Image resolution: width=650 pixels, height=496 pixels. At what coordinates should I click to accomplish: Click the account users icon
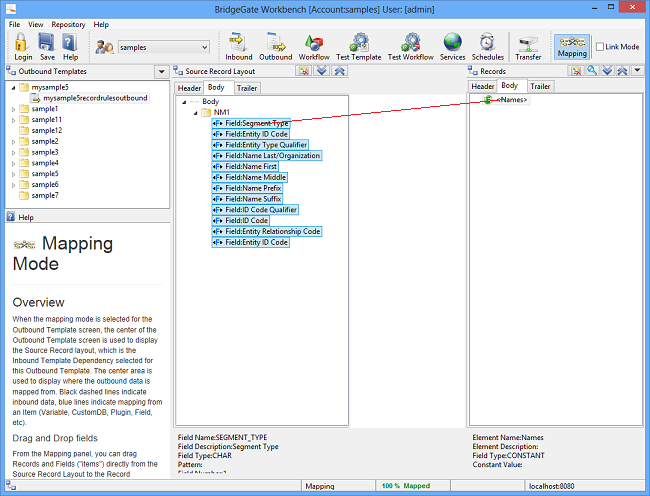click(x=104, y=47)
